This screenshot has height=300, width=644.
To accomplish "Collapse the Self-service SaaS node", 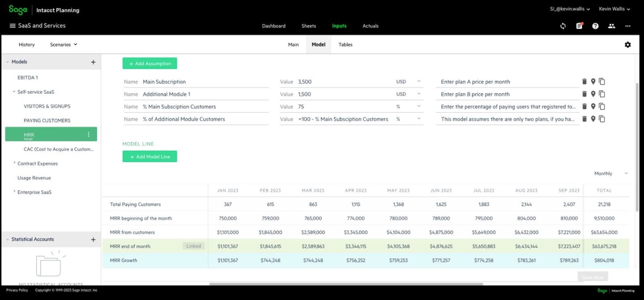I will click(14, 92).
